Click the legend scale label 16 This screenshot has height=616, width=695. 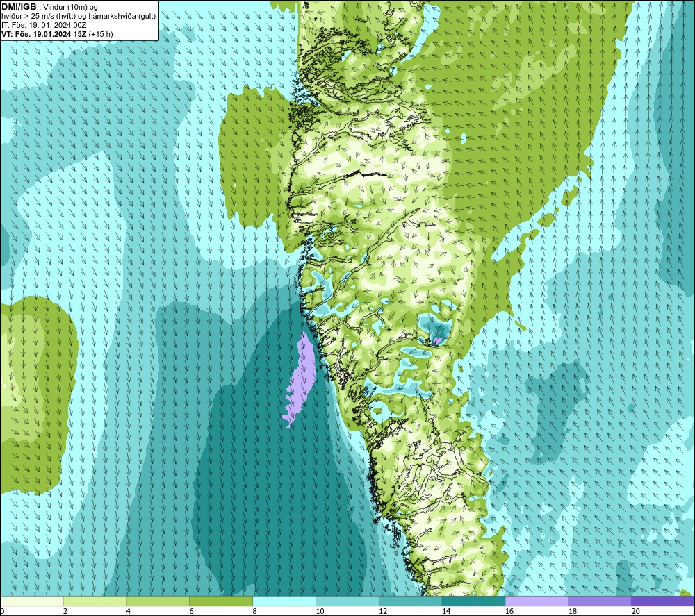[509, 611]
